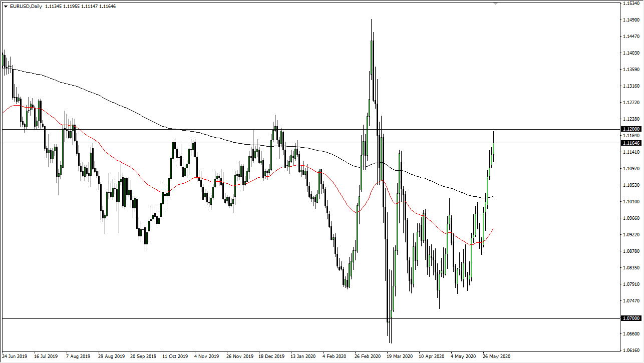Click the 1.10100 price on the axis
Viewport: 644px width, 363px height.
pyautogui.click(x=631, y=202)
